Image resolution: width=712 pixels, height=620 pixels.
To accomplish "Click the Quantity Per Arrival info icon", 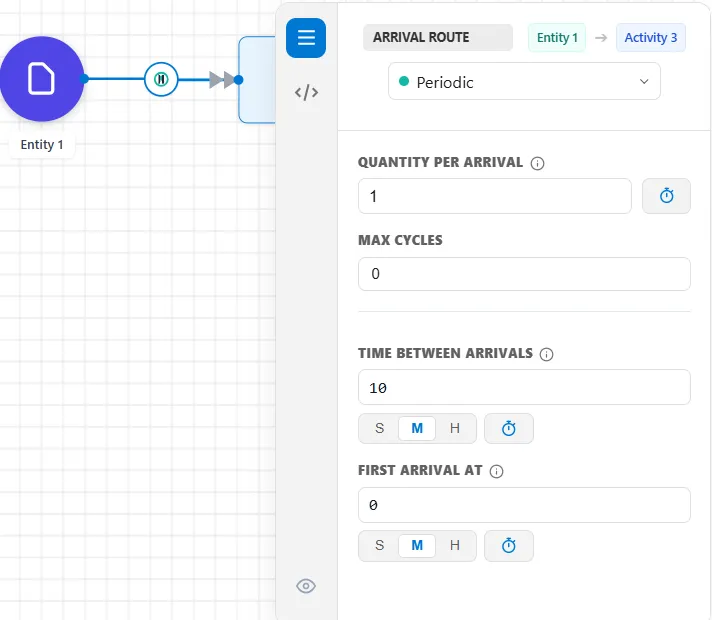I will click(537, 163).
